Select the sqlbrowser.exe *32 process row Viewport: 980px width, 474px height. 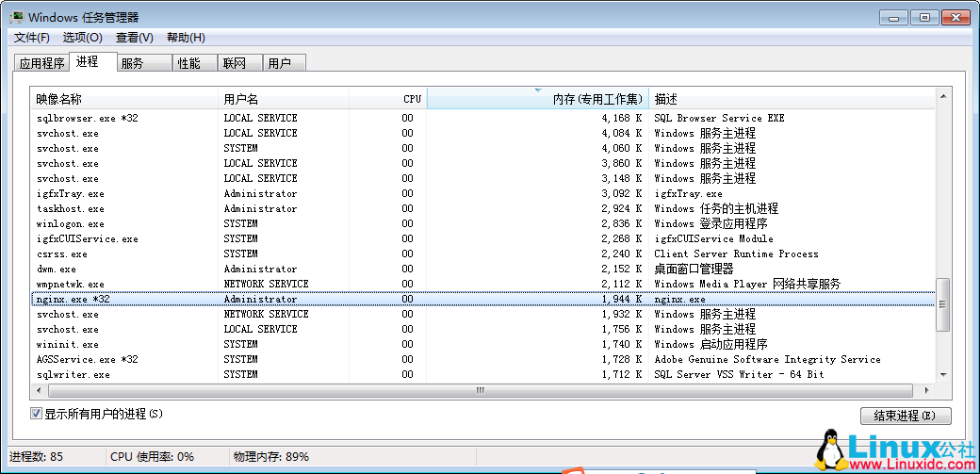[x=483, y=118]
